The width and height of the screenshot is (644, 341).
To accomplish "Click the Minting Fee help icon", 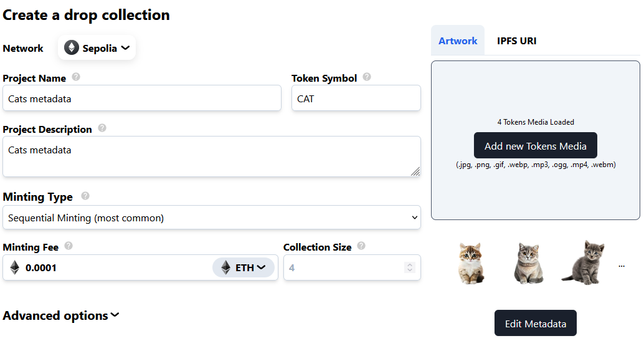I will [69, 246].
